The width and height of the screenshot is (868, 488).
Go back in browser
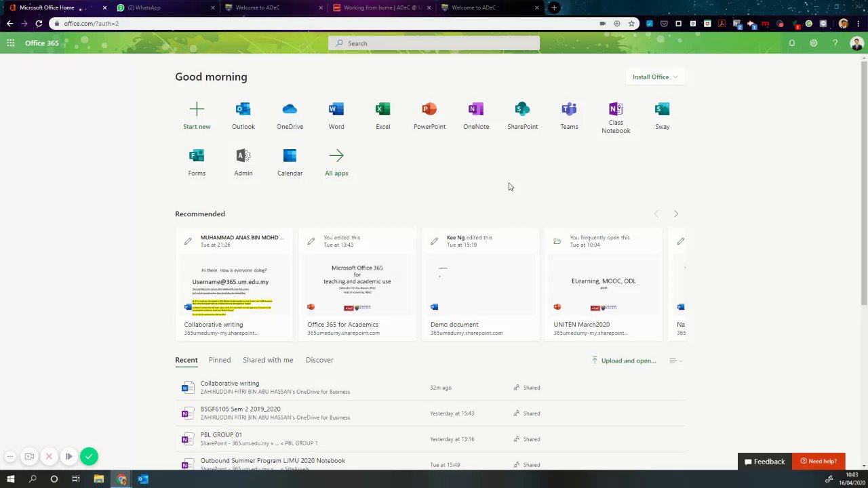click(9, 23)
